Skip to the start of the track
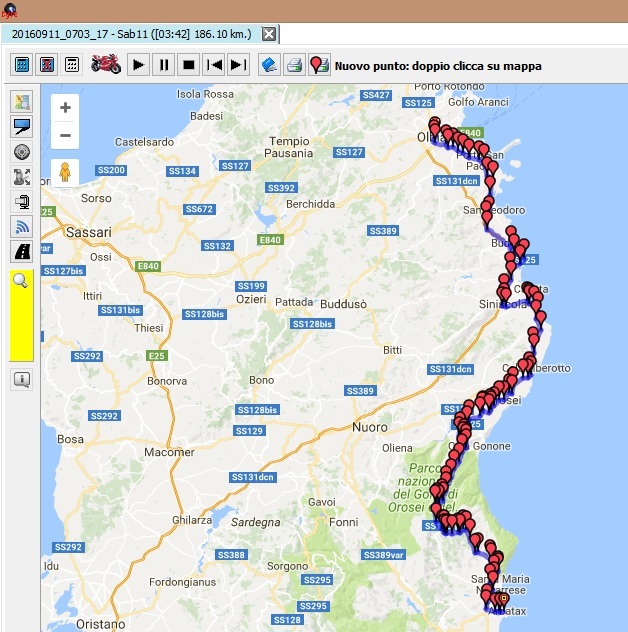This screenshot has height=632, width=628. tap(214, 65)
